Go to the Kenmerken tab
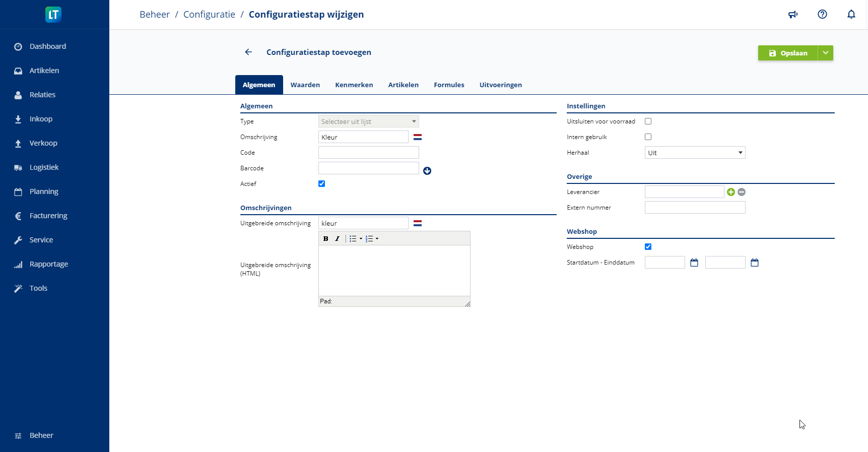Viewport: 868px width, 452px height. 354,85
